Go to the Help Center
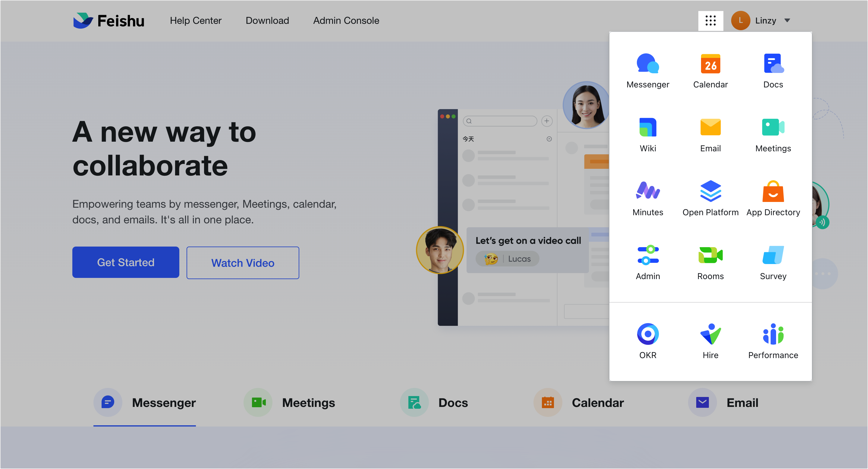Screen dimensions: 868x469 [x=196, y=20]
